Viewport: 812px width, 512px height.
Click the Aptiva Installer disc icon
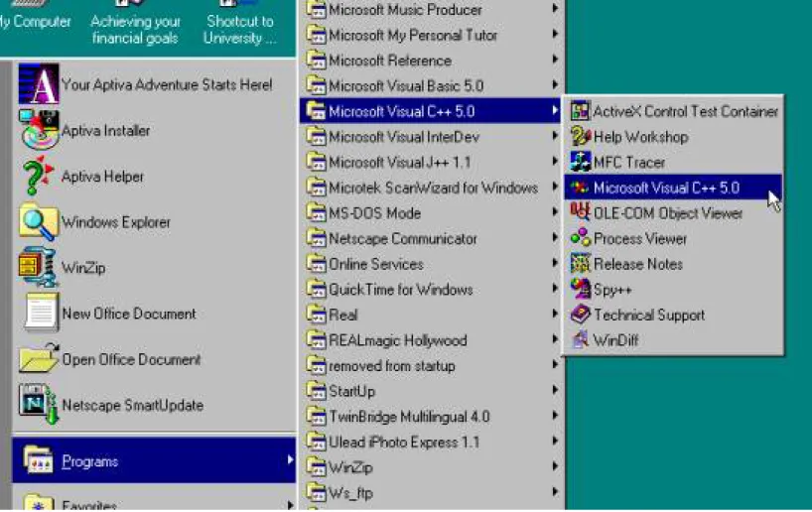click(40, 129)
